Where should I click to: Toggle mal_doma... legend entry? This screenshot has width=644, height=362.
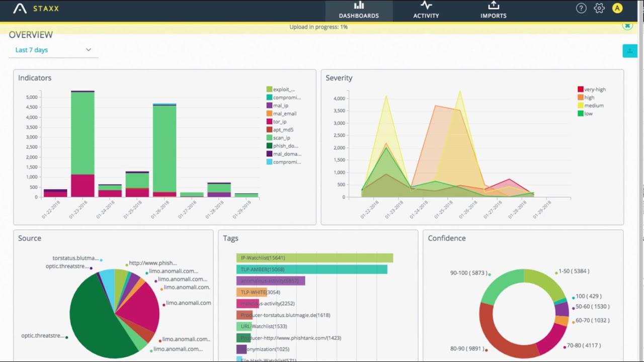[x=283, y=154]
